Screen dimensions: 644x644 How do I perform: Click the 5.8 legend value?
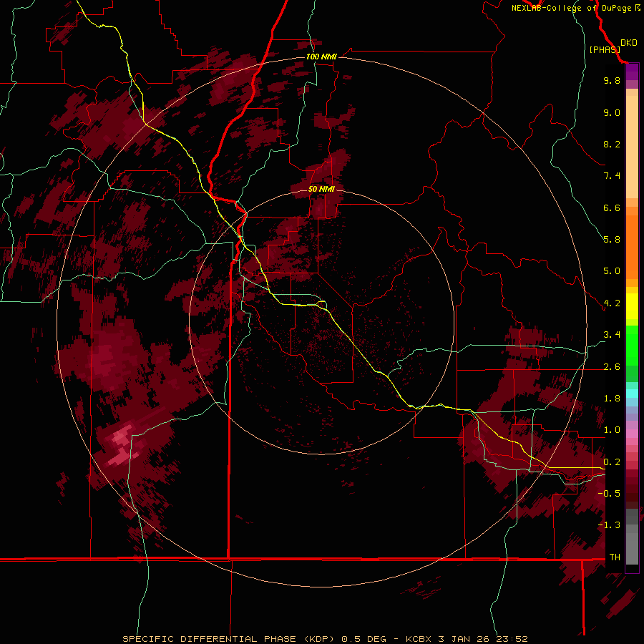point(612,240)
